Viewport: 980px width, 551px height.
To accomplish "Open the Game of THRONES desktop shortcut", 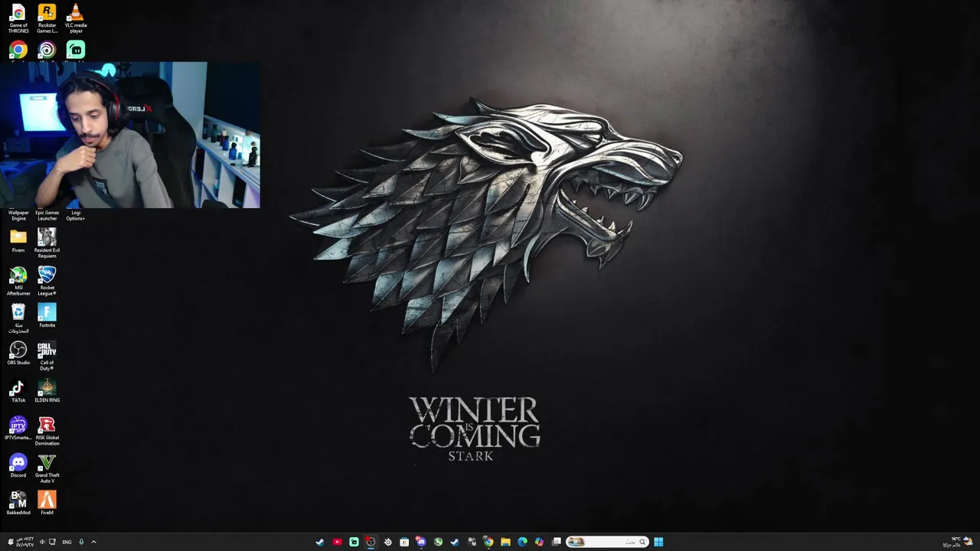I will point(18,18).
